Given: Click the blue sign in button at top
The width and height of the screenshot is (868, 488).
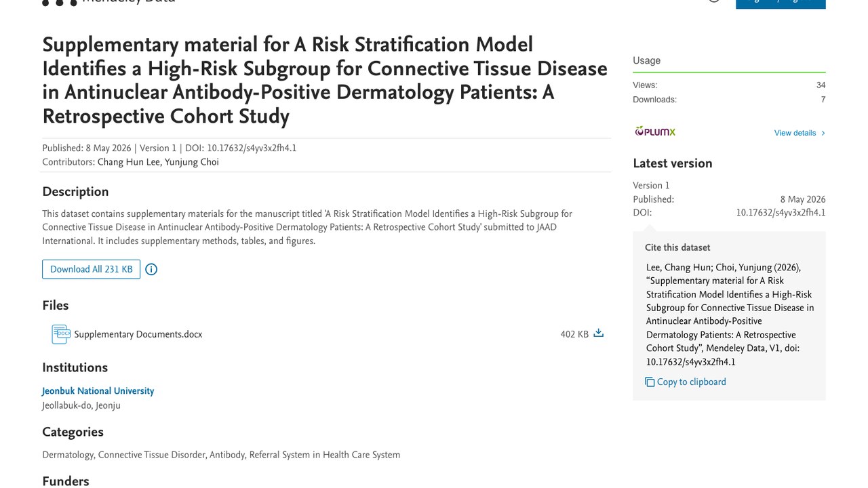Looking at the screenshot, I should (781, 3).
